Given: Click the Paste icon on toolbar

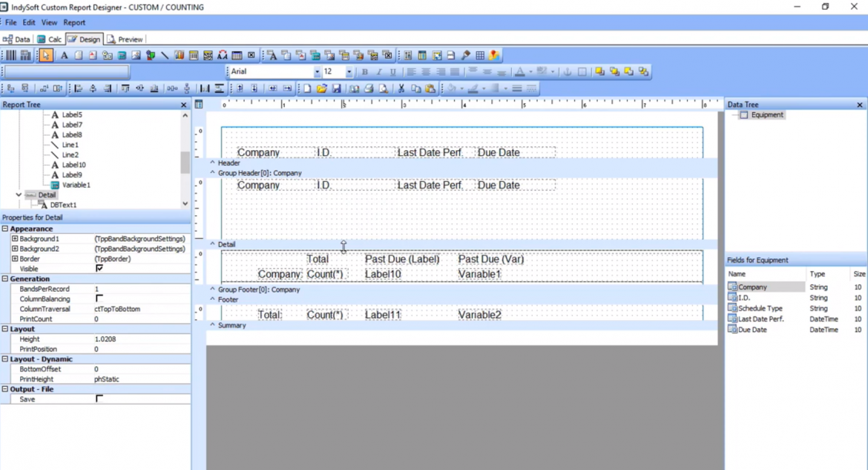Looking at the screenshot, I should [x=430, y=88].
